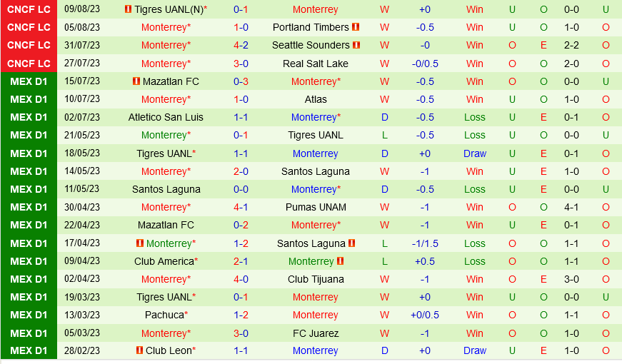Click the red card icon next to Portland Timbers
This screenshot has width=622, height=364.
point(356,27)
